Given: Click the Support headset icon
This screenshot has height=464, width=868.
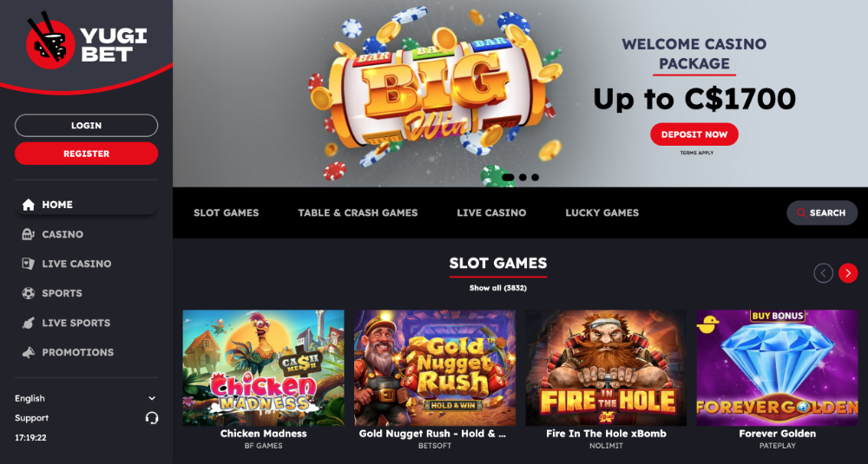Looking at the screenshot, I should point(152,418).
